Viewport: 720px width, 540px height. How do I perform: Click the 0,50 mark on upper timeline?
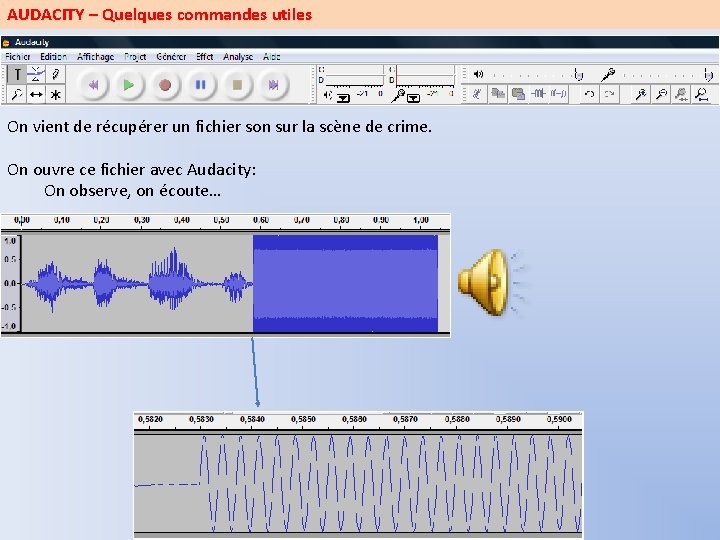click(x=221, y=220)
